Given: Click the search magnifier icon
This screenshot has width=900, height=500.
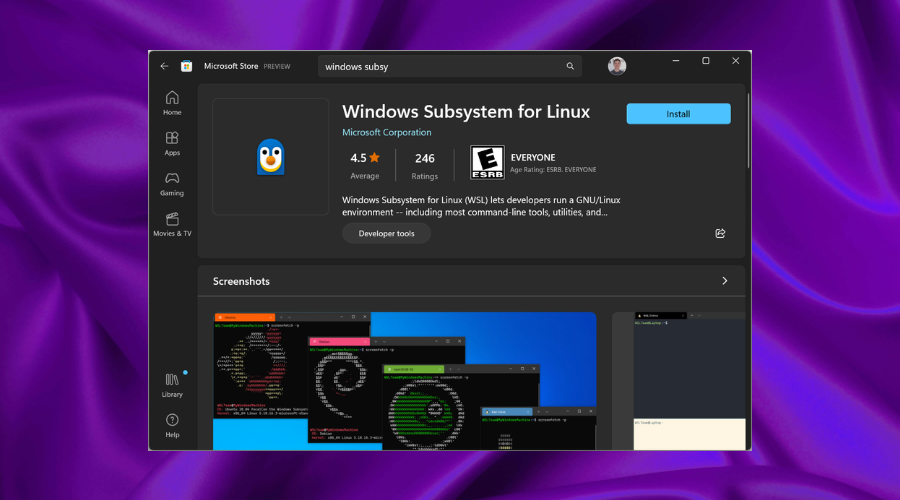Looking at the screenshot, I should click(570, 66).
